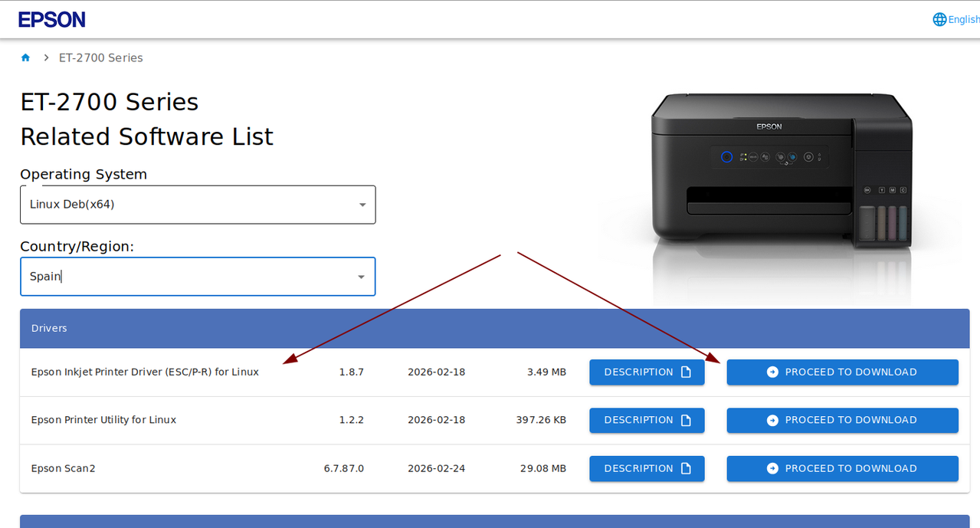
Task: Open the Operating System dropdown
Action: click(x=198, y=205)
